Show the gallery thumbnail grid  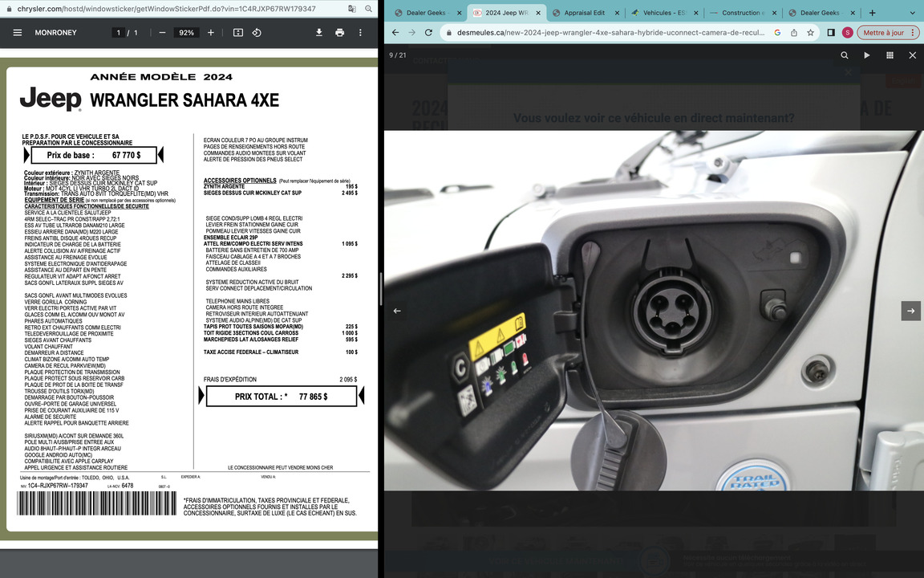click(x=890, y=55)
